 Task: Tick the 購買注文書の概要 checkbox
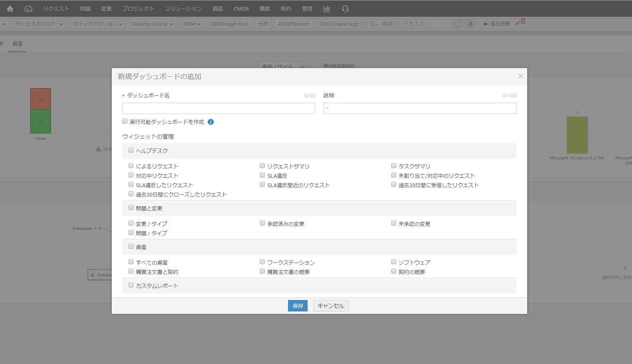tap(262, 271)
